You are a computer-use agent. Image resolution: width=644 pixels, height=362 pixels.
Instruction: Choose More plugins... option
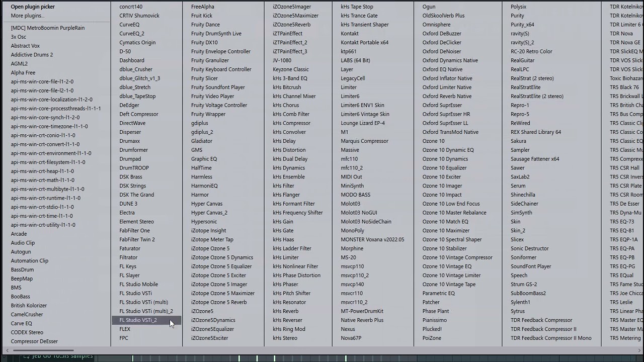27,16
